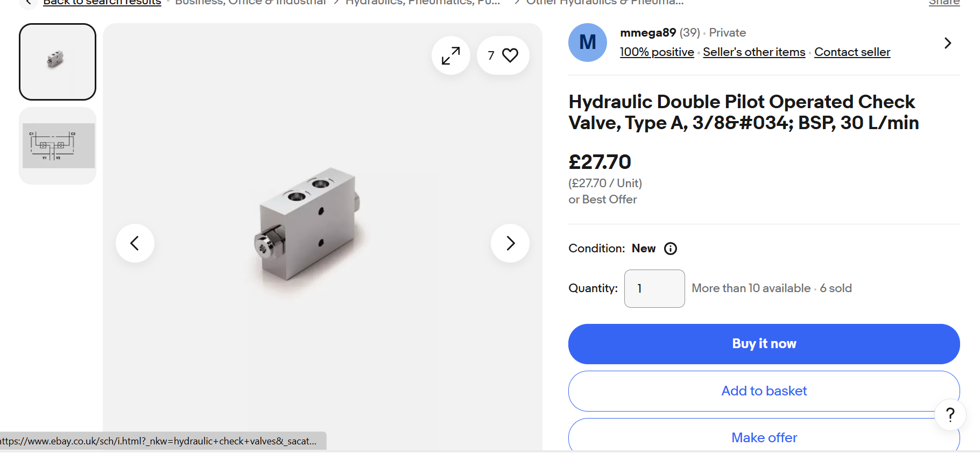Expand seller details chevron arrow
Image resolution: width=980 pixels, height=453 pixels.
tap(948, 43)
